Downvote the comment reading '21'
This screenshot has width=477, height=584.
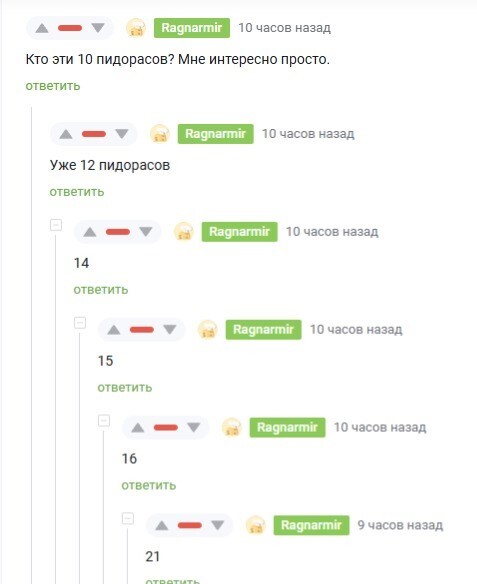(217, 526)
